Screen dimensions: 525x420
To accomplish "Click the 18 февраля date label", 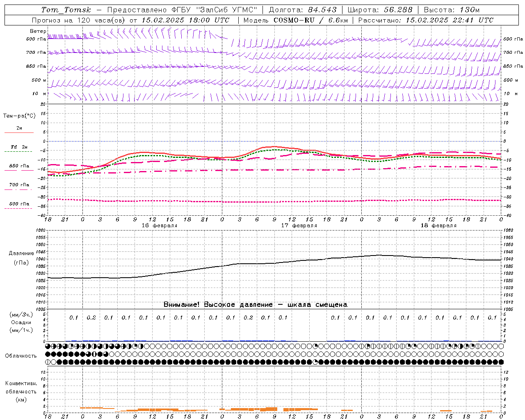I will pyautogui.click(x=438, y=226).
